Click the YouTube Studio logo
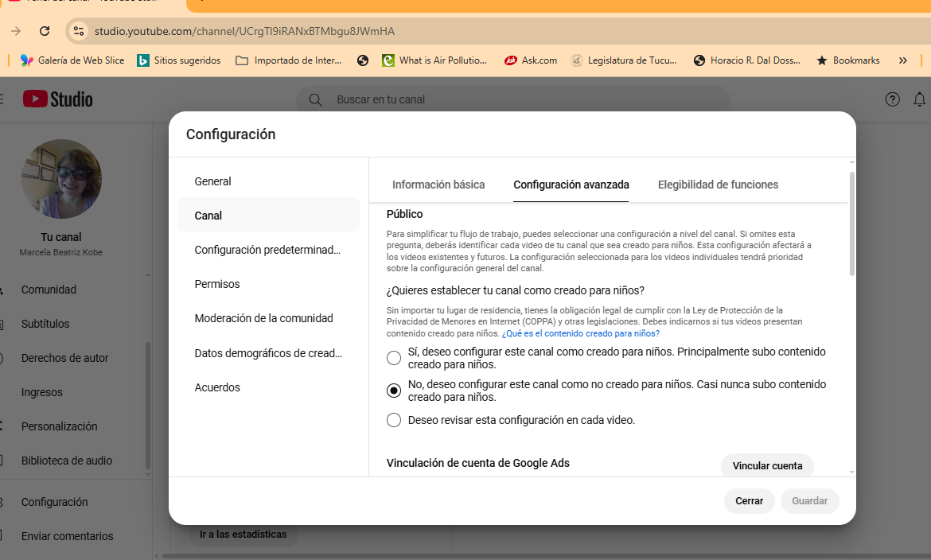 click(x=57, y=99)
